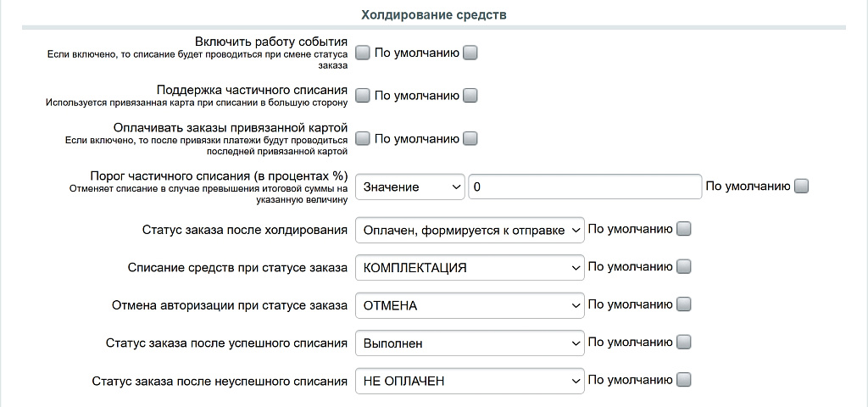Open 'Статус заказа после холдирования' dropdown
This screenshot has width=868, height=407.
(470, 230)
